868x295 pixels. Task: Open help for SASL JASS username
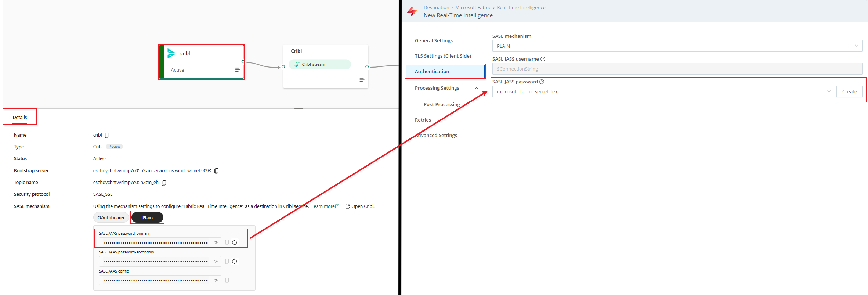coord(543,59)
